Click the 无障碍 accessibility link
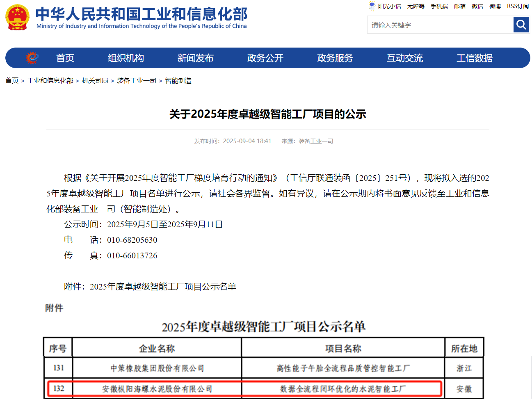This screenshot has width=532, height=399. tap(416, 6)
